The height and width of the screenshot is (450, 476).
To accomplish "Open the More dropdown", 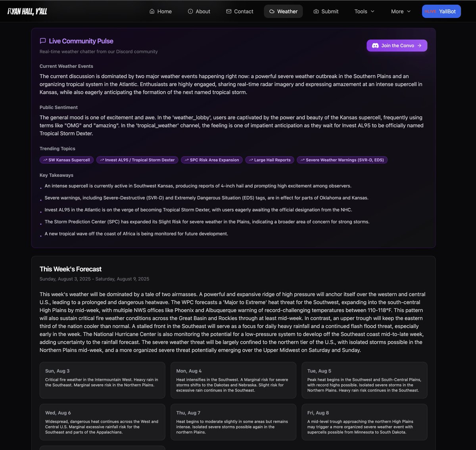I will (400, 11).
